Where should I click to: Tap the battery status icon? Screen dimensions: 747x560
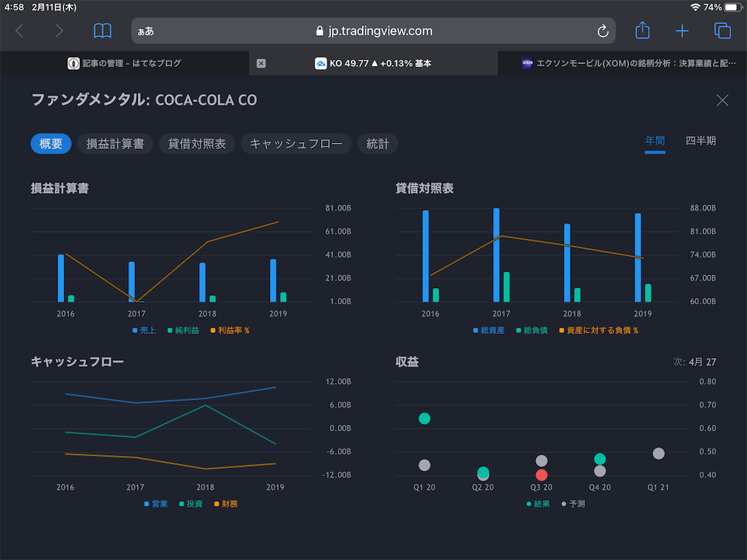click(732, 7)
